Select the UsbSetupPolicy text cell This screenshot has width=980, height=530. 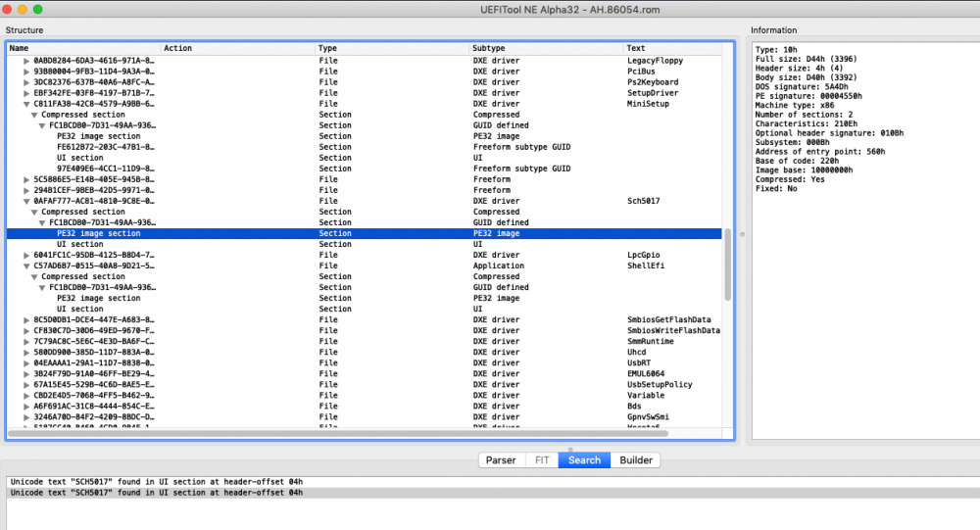pyautogui.click(x=660, y=384)
